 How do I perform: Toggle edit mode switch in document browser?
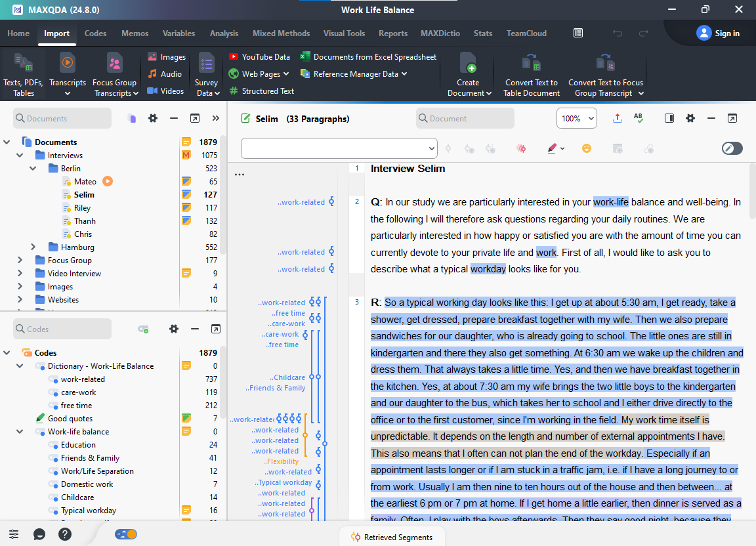point(732,148)
